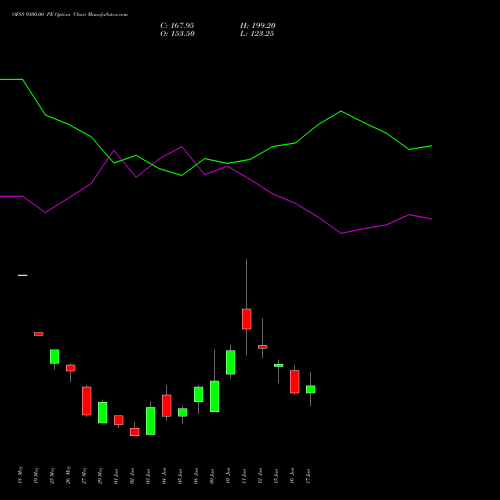Click the red candlestick for 04 Jun

click(x=167, y=406)
